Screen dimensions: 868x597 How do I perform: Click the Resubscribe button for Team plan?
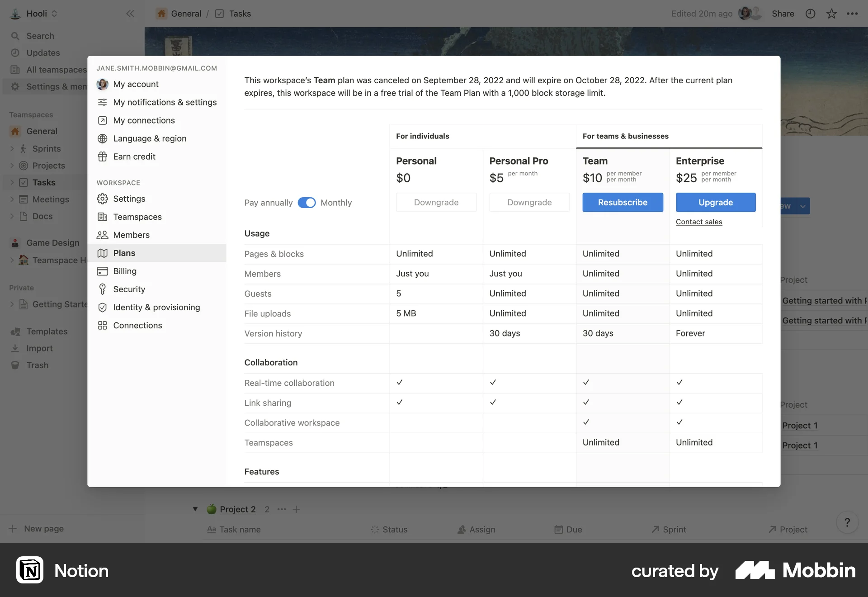[623, 202]
